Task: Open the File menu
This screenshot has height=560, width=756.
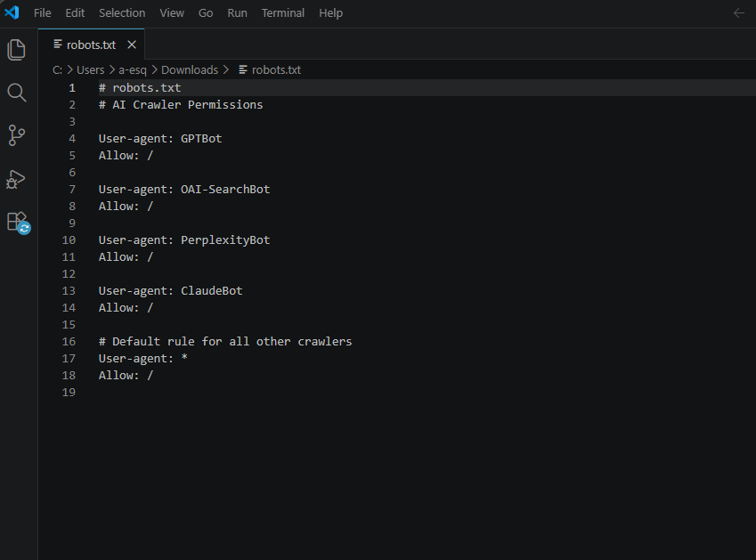Action: pos(43,13)
